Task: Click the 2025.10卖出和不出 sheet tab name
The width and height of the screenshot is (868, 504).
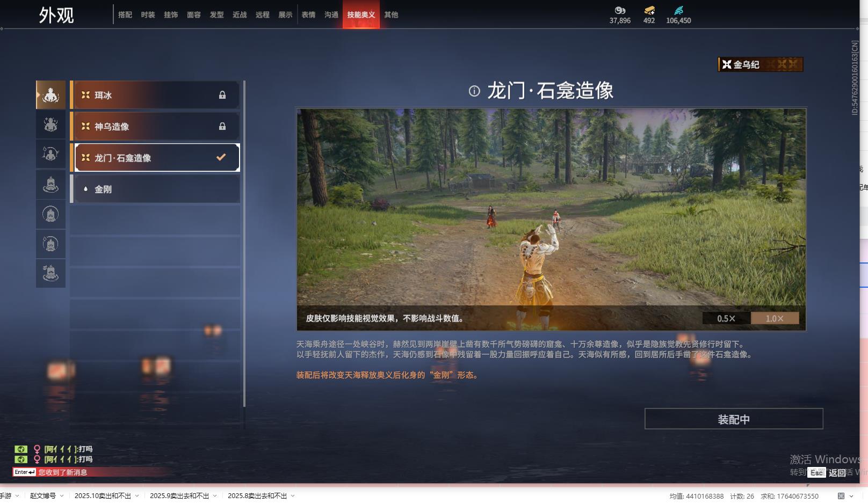Action: (x=103, y=496)
